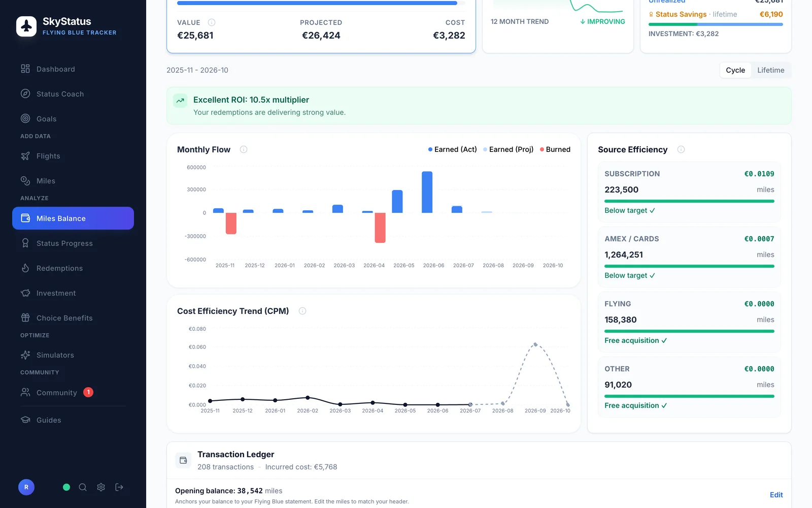
Task: Click the Status Progress badge icon
Action: (25, 243)
